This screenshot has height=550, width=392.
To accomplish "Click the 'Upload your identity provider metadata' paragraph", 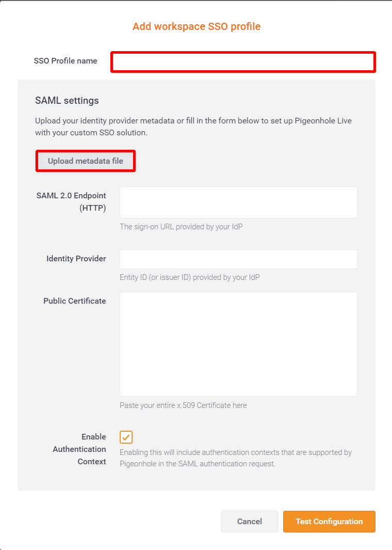I will coord(193,127).
